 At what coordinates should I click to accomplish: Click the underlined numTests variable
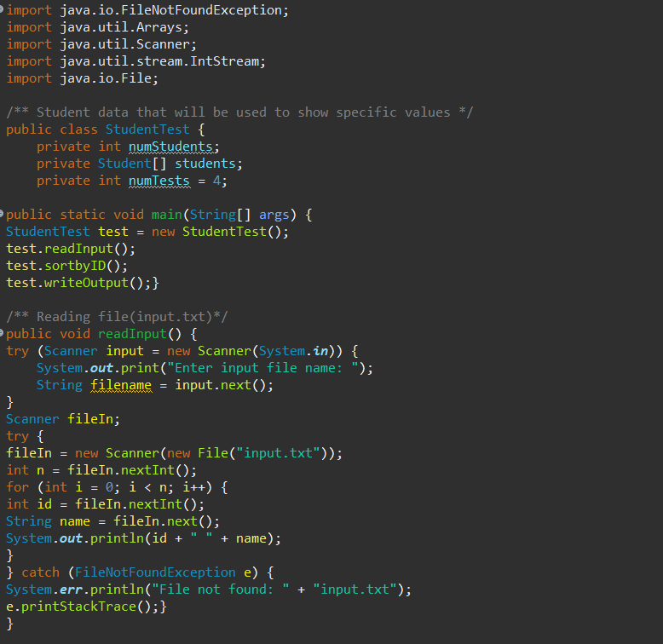coord(159,181)
